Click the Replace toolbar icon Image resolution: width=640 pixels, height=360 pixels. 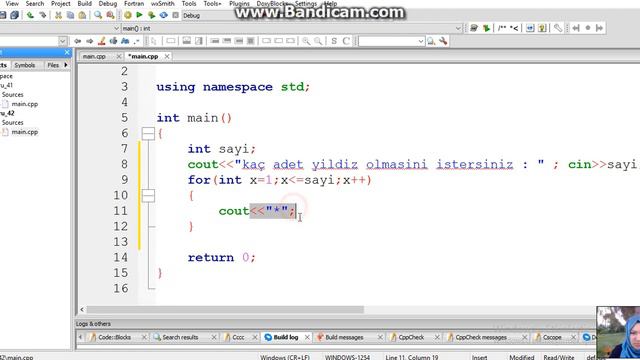110,15
